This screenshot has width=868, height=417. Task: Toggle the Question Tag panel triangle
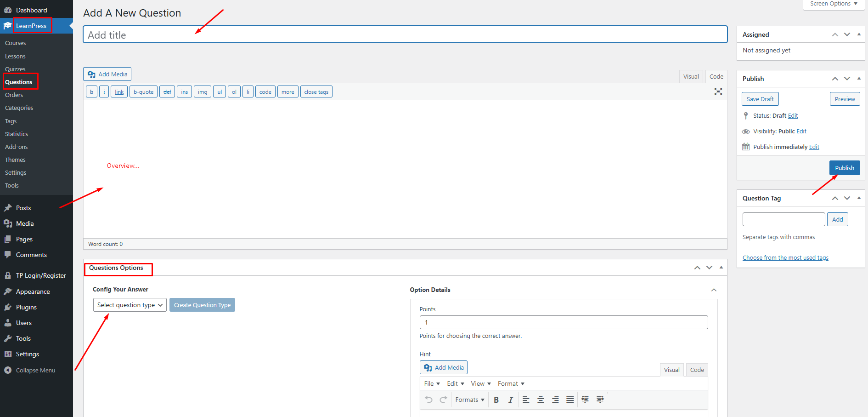[859, 198]
